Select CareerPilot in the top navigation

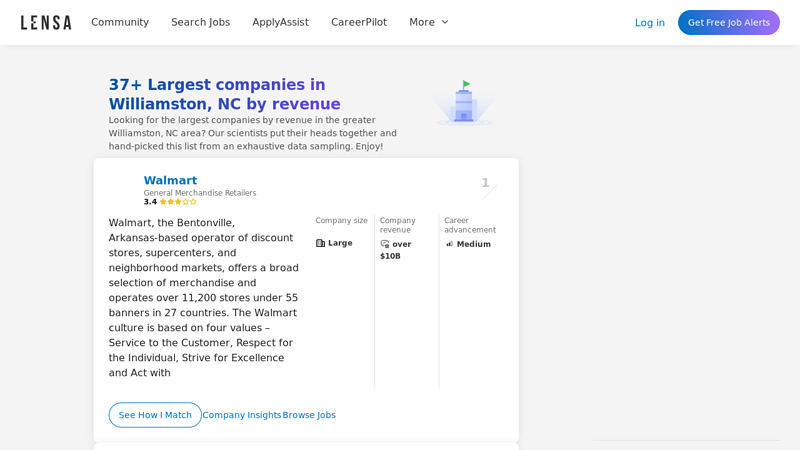point(359,22)
